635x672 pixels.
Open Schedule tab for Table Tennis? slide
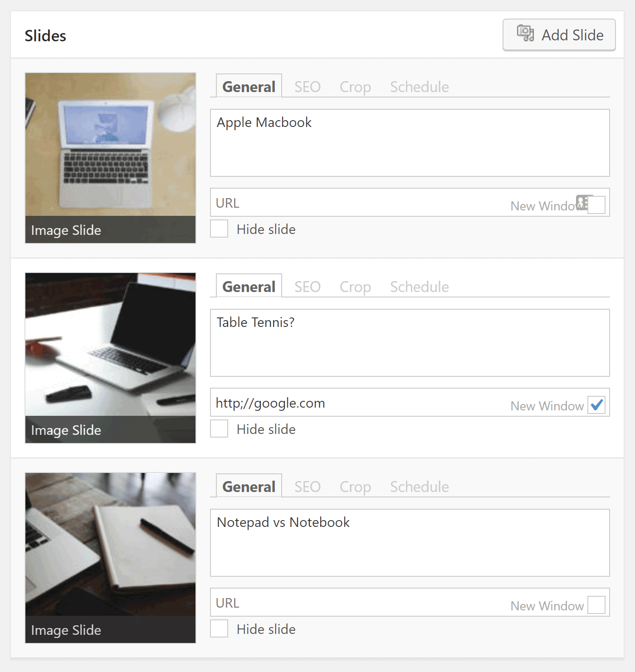[420, 287]
